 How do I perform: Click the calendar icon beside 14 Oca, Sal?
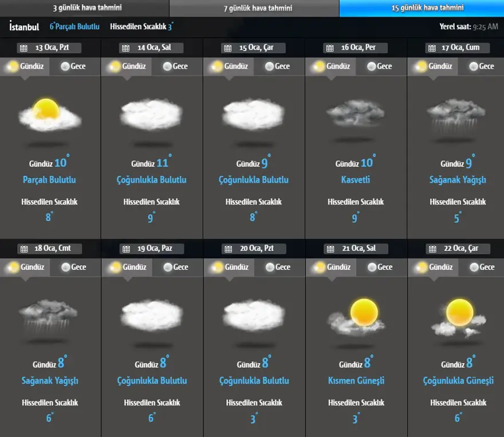click(x=125, y=48)
